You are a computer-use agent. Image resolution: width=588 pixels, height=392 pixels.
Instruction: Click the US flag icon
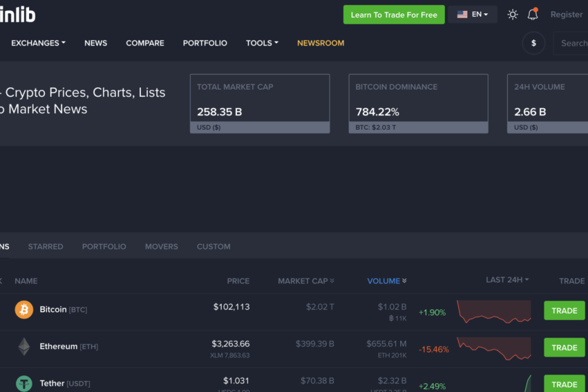coord(462,15)
